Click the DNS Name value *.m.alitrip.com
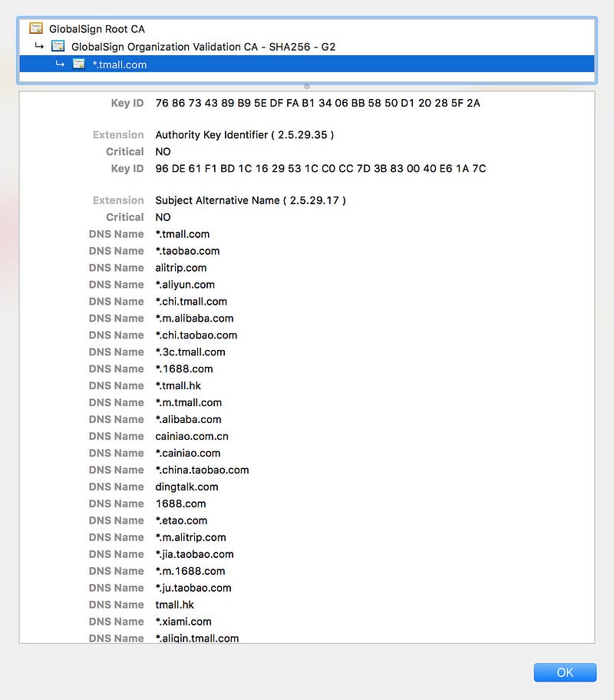 190,537
